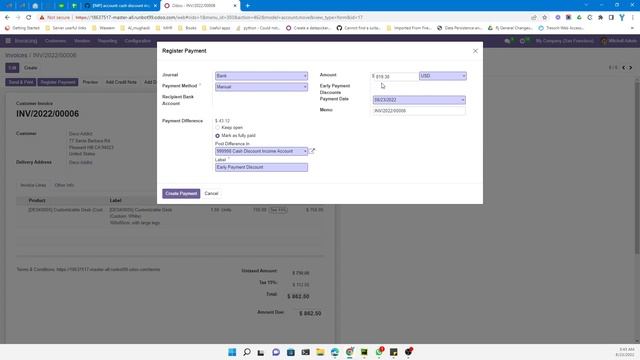Cancel the Register Payment dialog
The height and width of the screenshot is (360, 640).
coord(211,193)
